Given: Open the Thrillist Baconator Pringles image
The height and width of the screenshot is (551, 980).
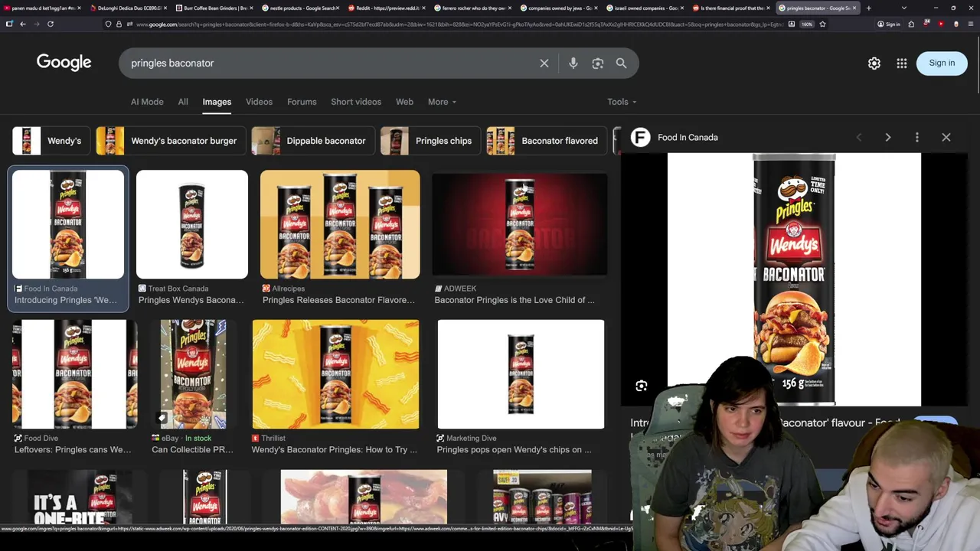Looking at the screenshot, I should coord(336,374).
